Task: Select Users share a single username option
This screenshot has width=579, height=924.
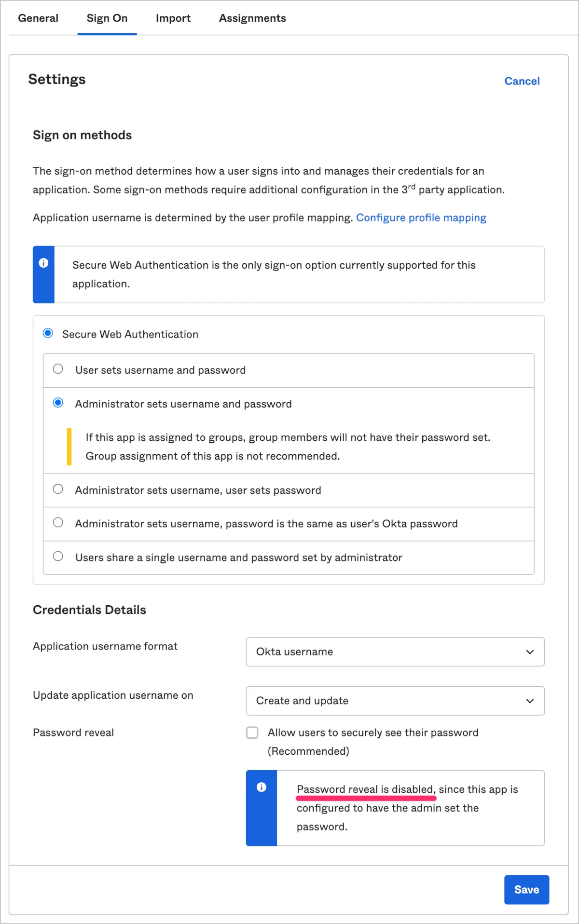Action: (58, 557)
